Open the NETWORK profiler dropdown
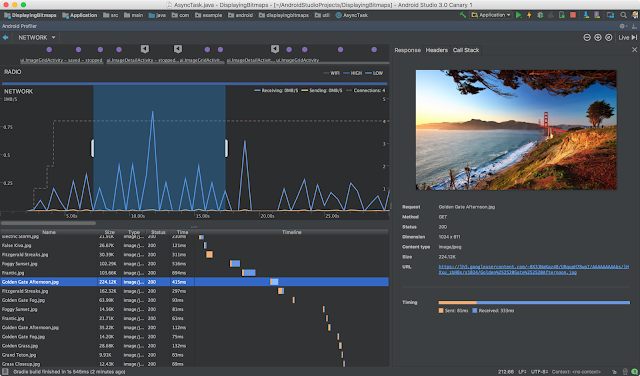Viewport: 640px width, 376px height. coord(37,38)
